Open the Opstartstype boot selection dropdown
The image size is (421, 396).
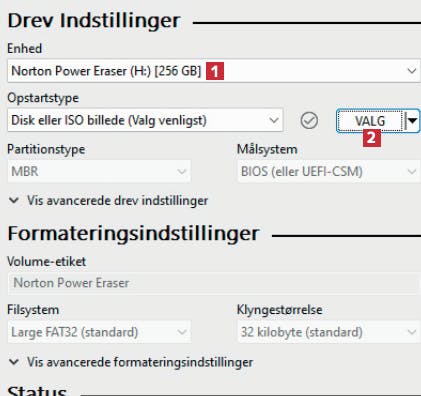145,120
